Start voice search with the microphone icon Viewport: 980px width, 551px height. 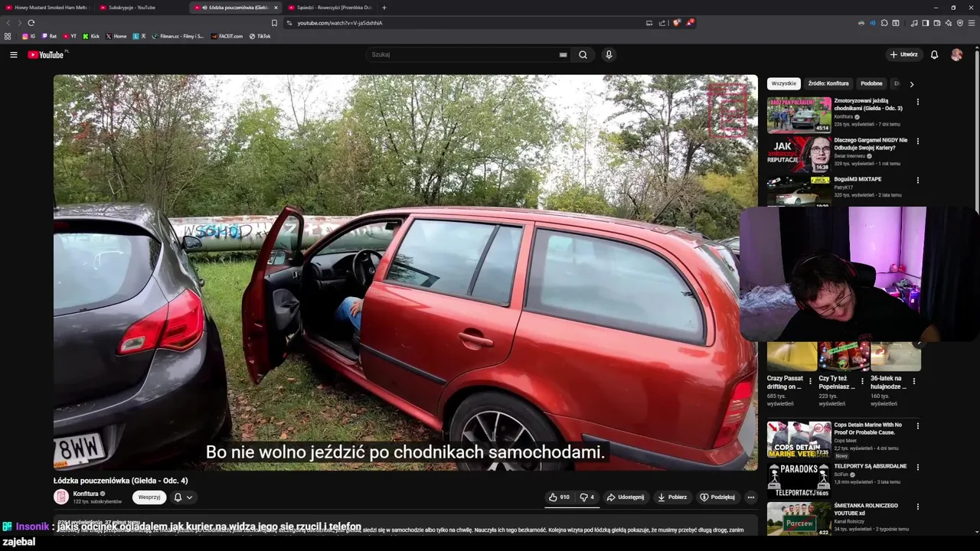click(609, 54)
